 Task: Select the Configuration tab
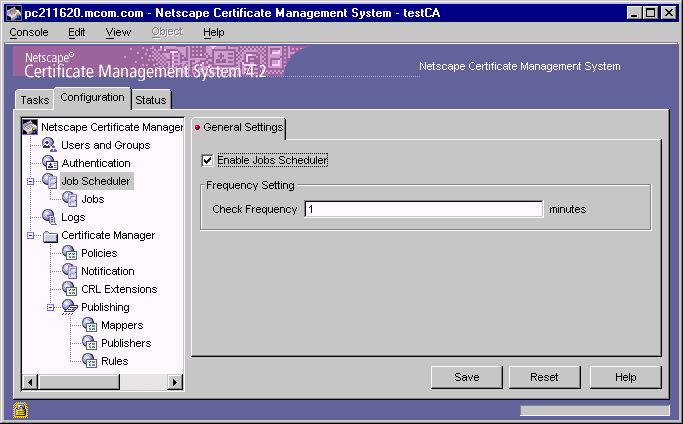[92, 98]
